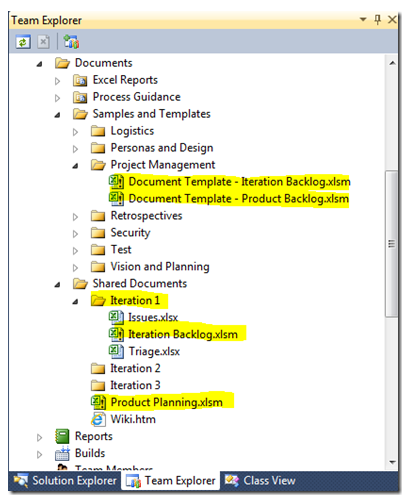
Task: Open the window position dropdown arrow
Action: coord(363,19)
